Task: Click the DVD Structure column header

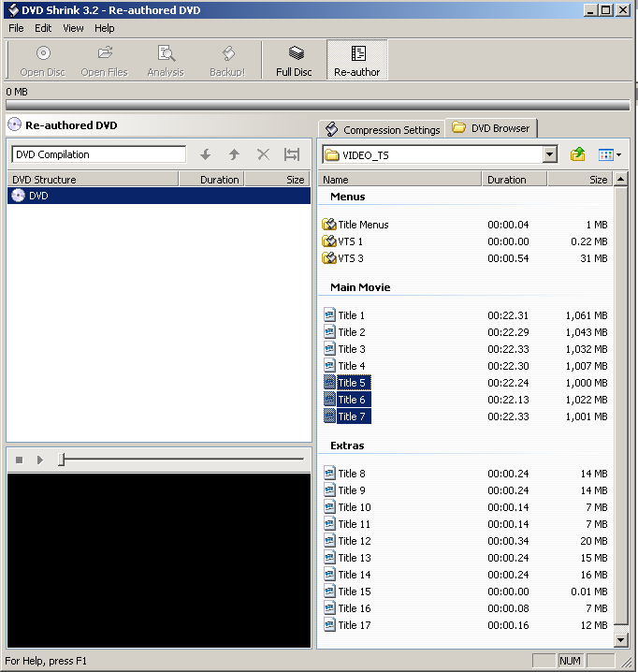Action: [x=93, y=179]
